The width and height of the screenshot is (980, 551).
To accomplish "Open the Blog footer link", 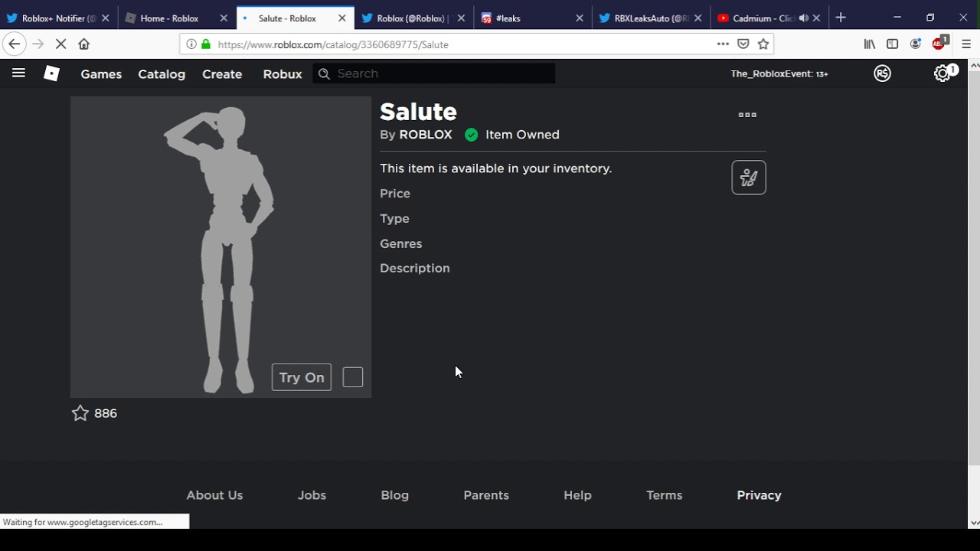I will 395,495.
